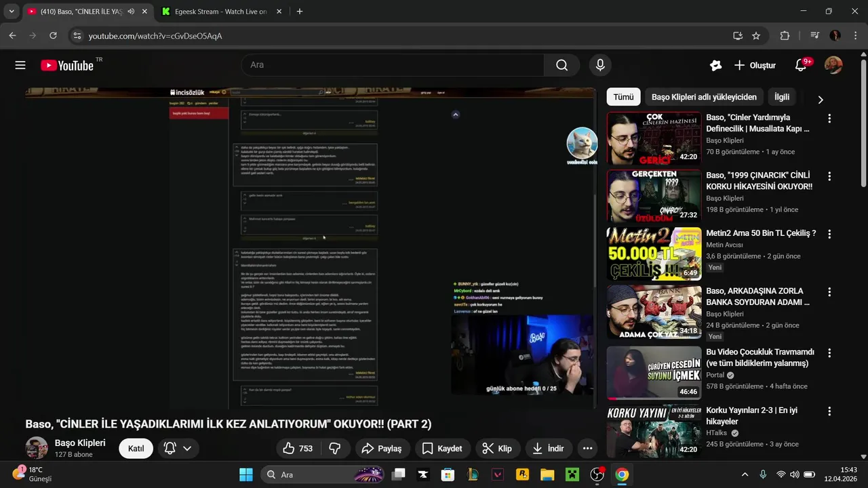This screenshot has width=868, height=488.
Task: Create a clip with Klip
Action: [x=497, y=448]
